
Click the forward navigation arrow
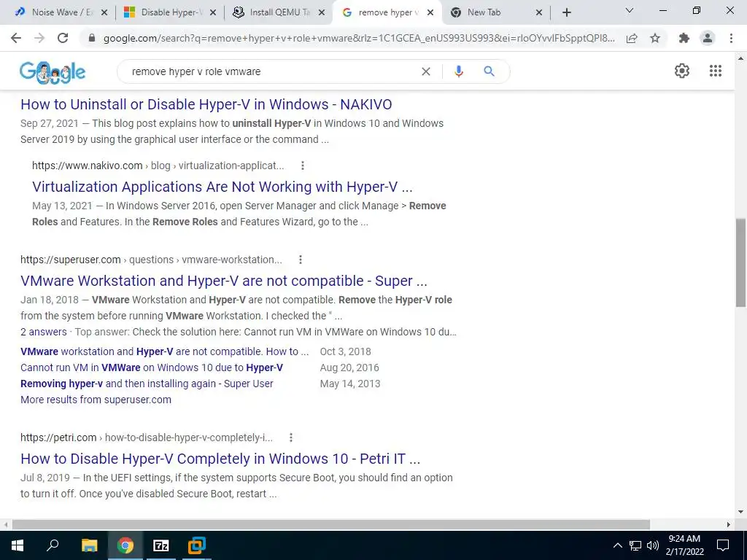pos(39,38)
